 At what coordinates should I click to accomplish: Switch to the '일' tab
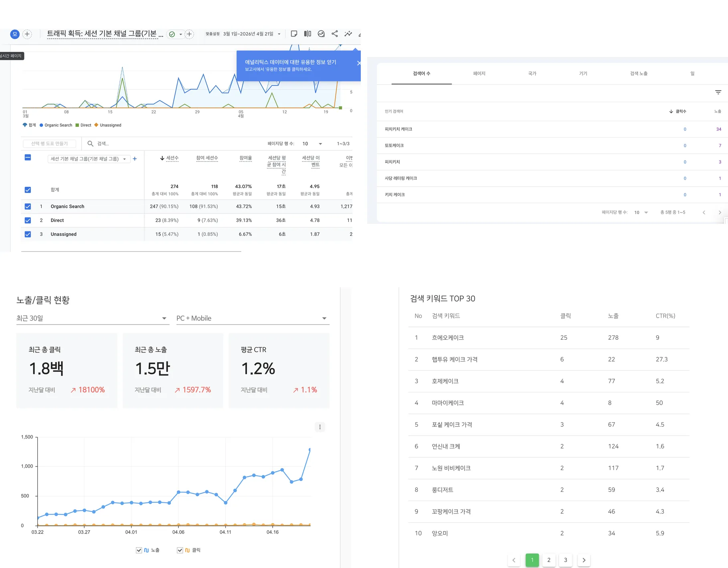point(692,73)
